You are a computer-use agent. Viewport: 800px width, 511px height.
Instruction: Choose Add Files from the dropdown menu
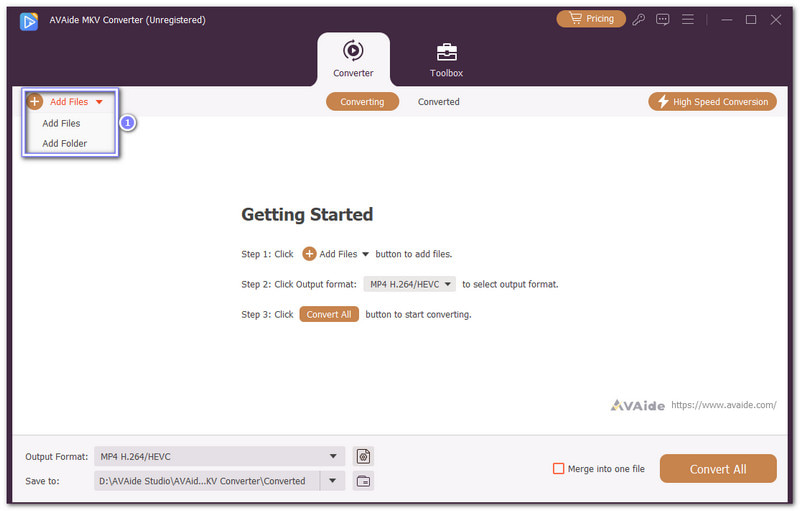pos(61,123)
